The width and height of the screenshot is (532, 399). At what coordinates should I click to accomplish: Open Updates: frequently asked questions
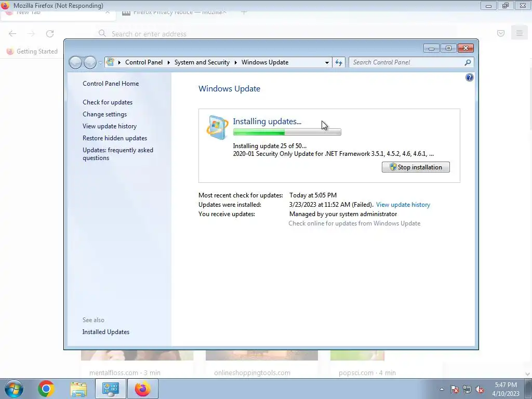tap(118, 154)
